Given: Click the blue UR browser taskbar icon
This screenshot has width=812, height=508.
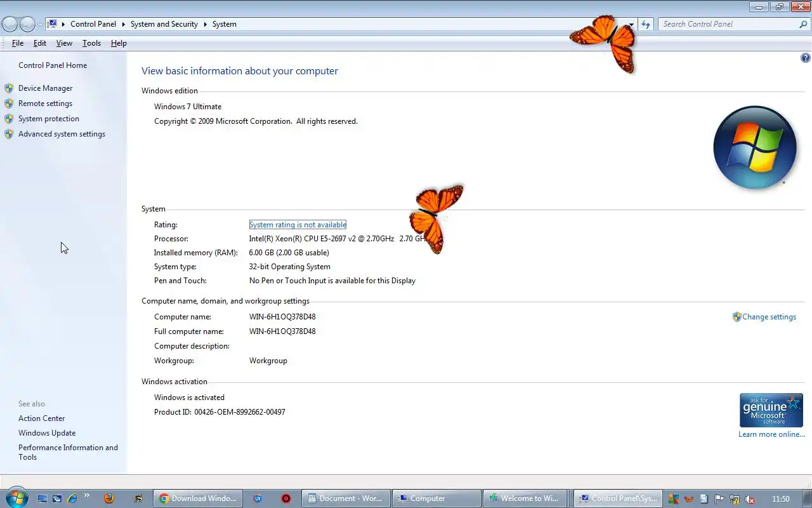Looking at the screenshot, I should point(258,498).
